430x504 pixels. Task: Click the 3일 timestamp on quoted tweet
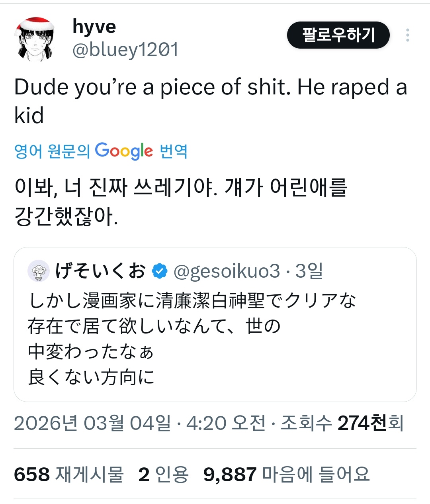[x=309, y=271]
